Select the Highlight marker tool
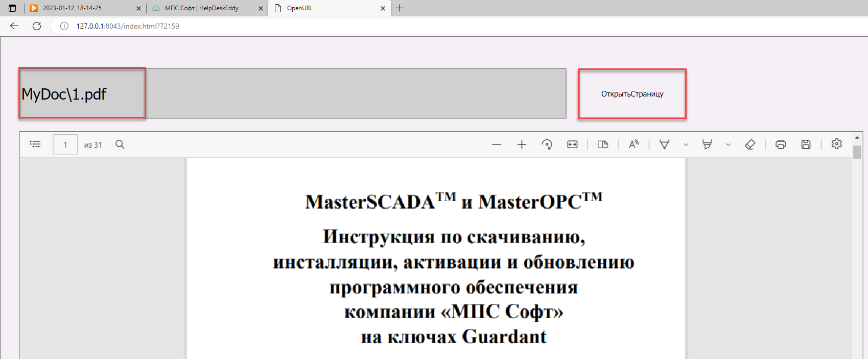 (707, 145)
